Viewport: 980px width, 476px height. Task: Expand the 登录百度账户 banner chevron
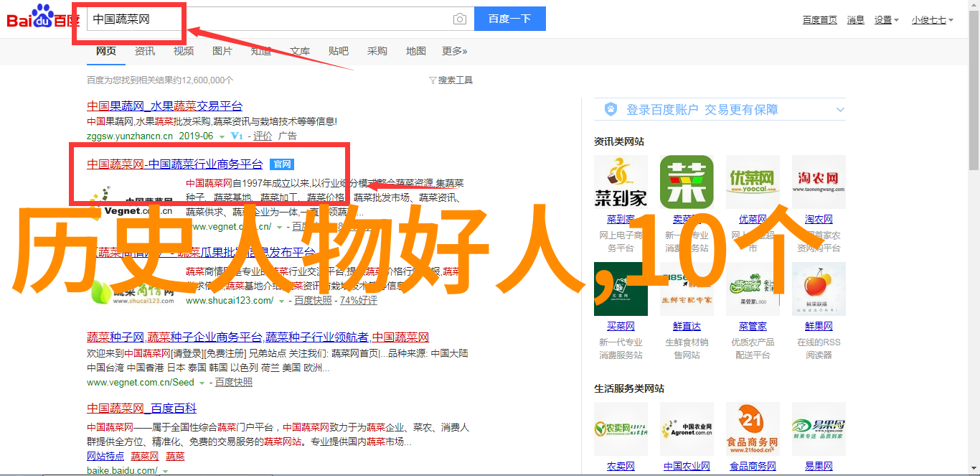click(840, 110)
